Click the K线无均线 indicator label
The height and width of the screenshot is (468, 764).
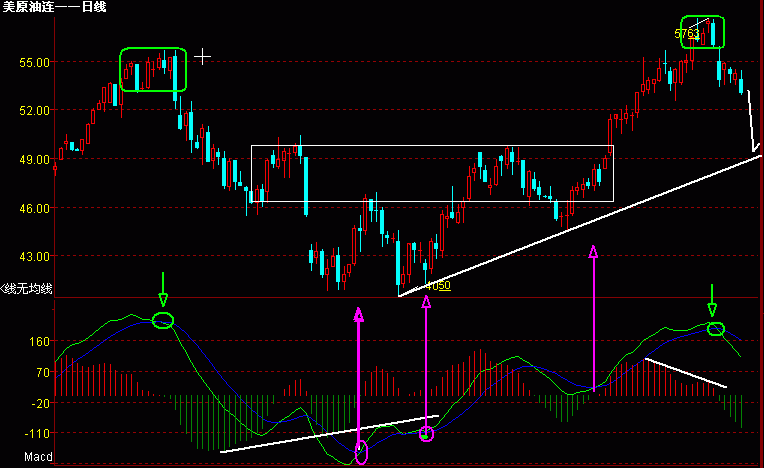(26, 289)
